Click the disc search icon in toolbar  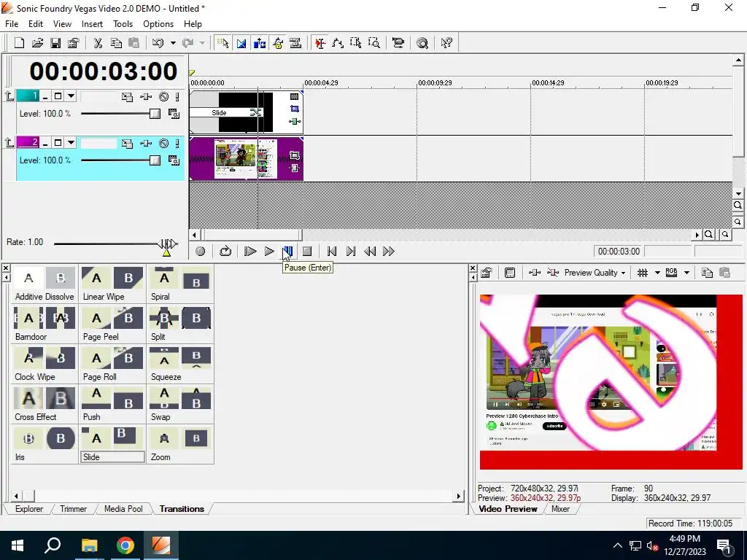click(422, 43)
